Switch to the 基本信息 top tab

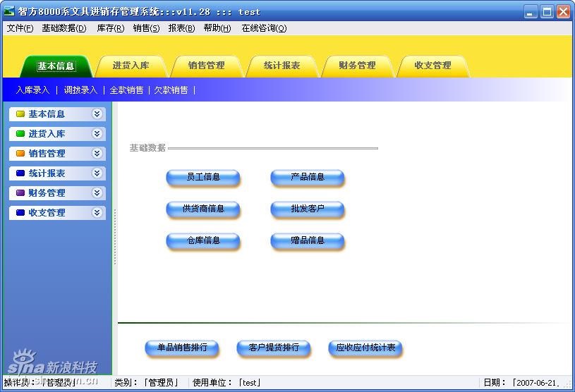tap(56, 66)
